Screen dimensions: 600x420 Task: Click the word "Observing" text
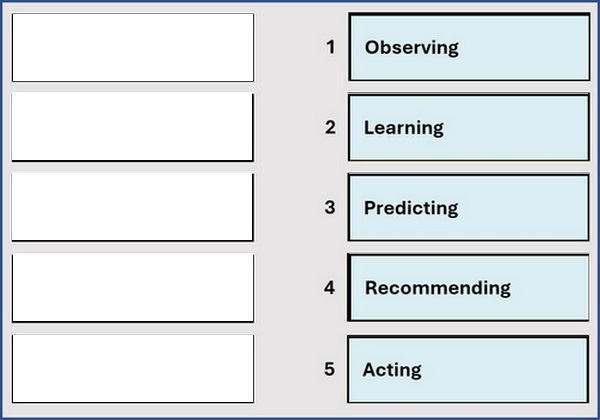[x=411, y=47]
